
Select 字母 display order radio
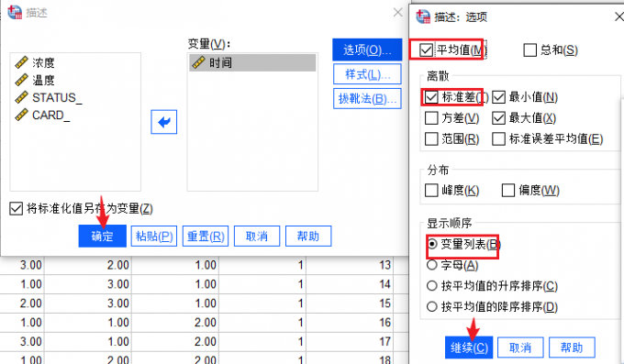432,265
